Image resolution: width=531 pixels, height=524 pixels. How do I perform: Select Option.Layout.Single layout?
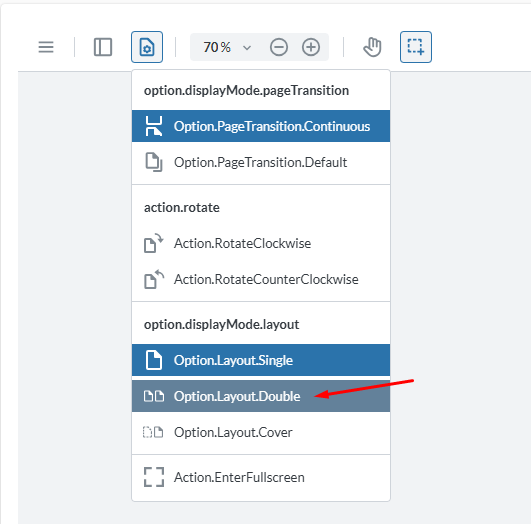click(x=261, y=360)
